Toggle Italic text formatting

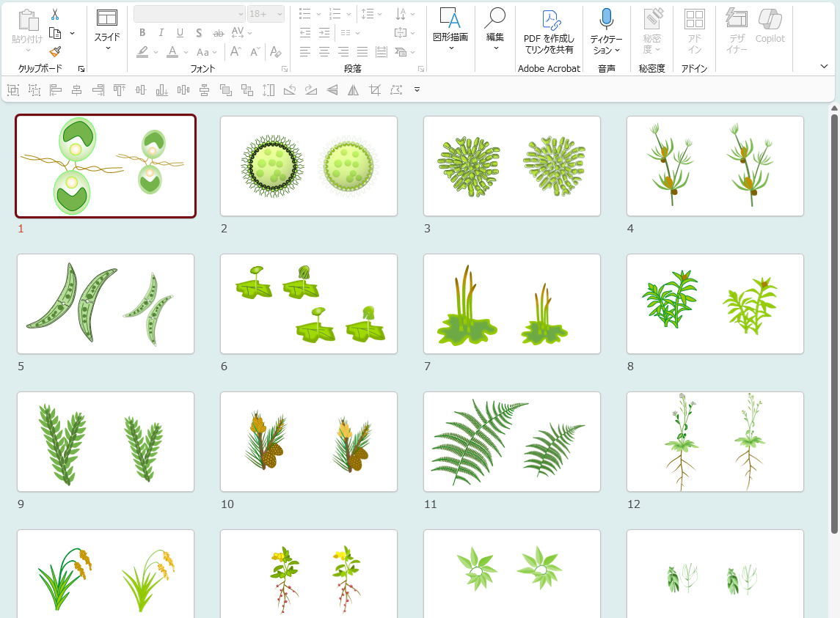(x=161, y=33)
